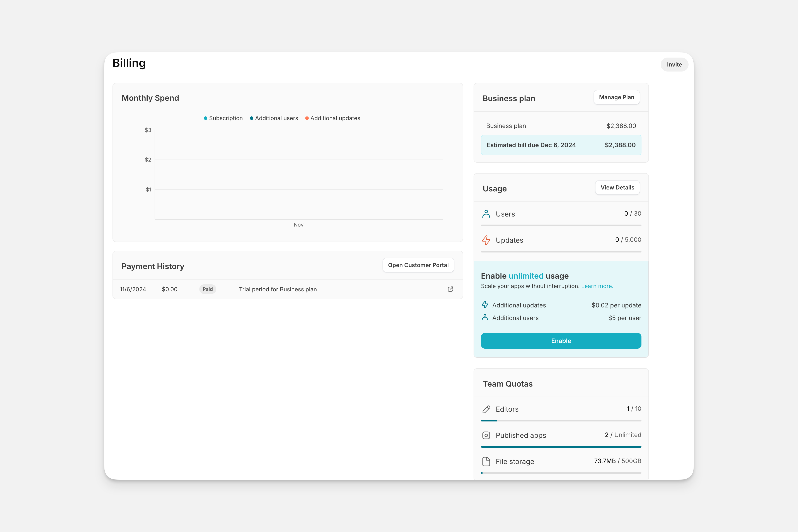Click the Additional updates lightning icon
The width and height of the screenshot is (798, 532).
click(x=485, y=305)
